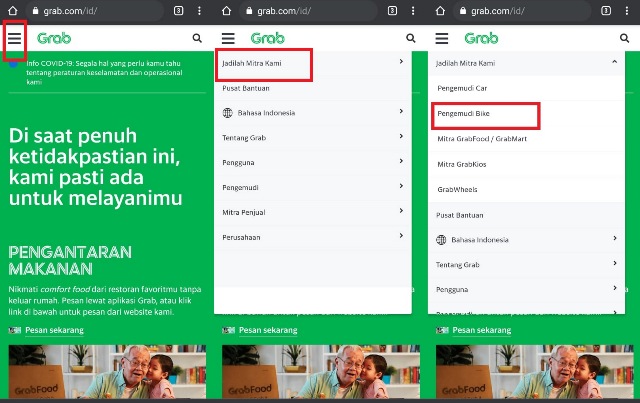
Task: Open hamburger menu in left panel
Action: click(14, 38)
